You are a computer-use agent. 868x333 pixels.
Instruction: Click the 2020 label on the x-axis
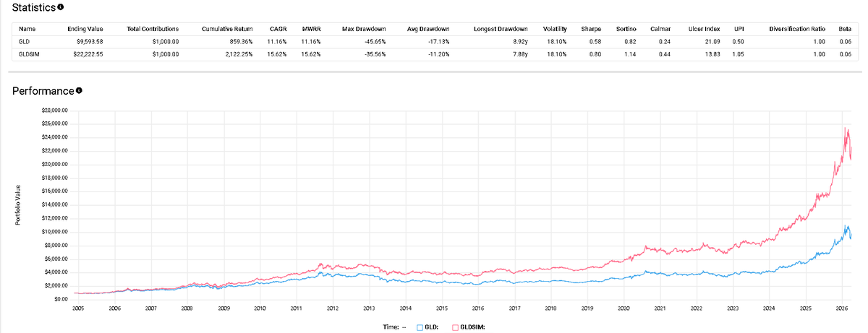pyautogui.click(x=623, y=307)
